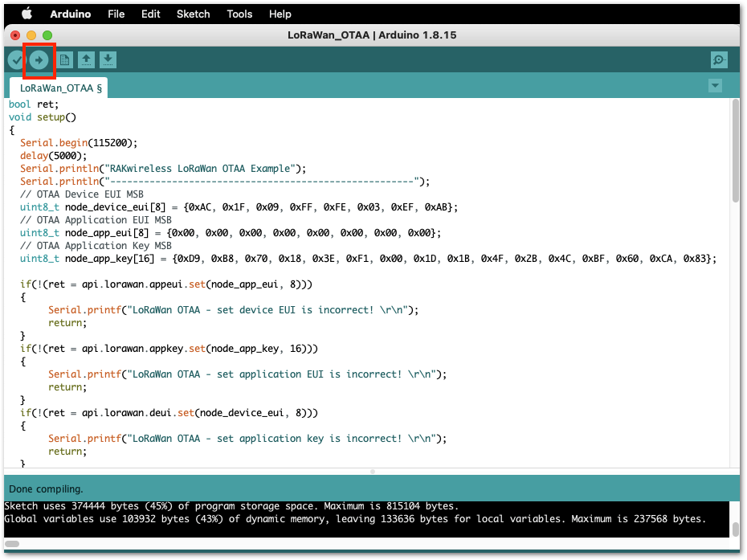747x560 pixels.
Task: Click the 'Serial.begin(115200);' line
Action: point(79,143)
